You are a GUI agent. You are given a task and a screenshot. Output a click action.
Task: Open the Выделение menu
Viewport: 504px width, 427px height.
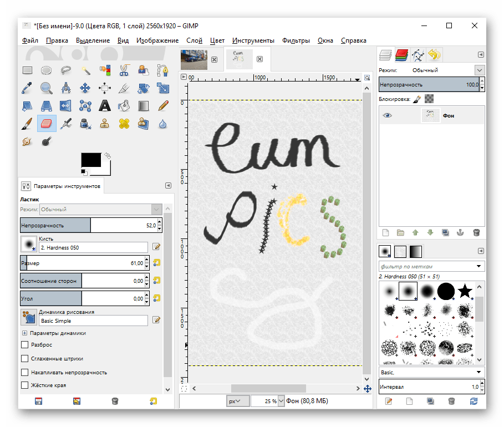(93, 40)
